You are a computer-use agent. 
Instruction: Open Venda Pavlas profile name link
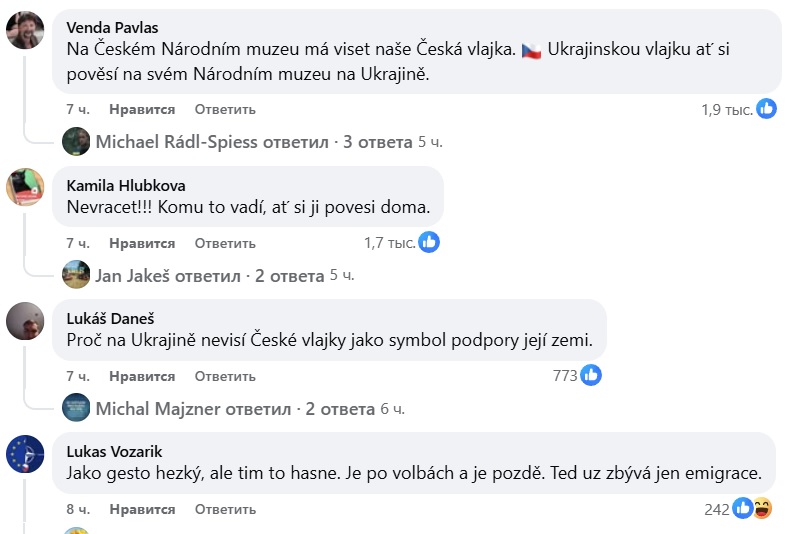pyautogui.click(x=112, y=27)
